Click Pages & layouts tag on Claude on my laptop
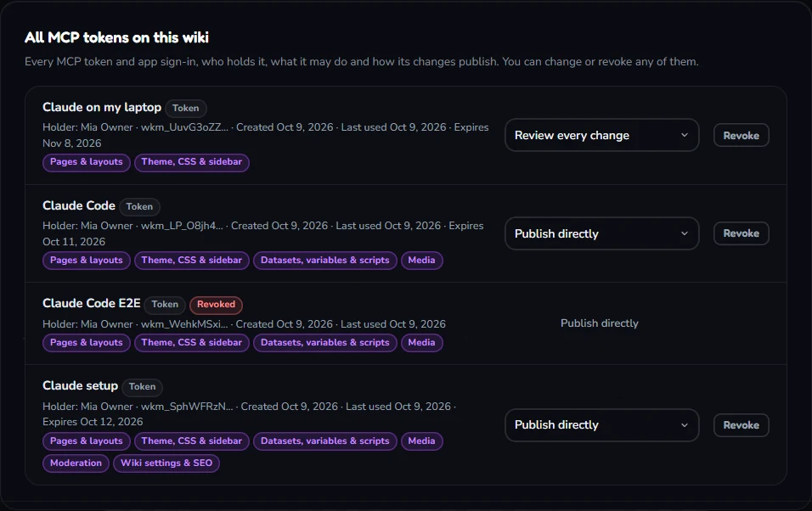 coord(87,162)
